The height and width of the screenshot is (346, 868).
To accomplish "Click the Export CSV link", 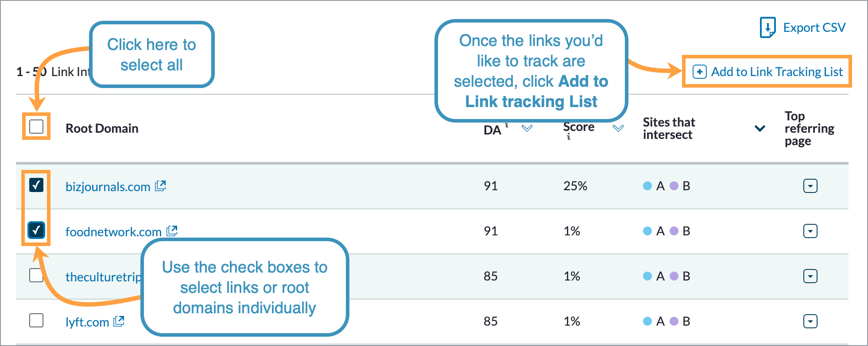I will pos(814,27).
